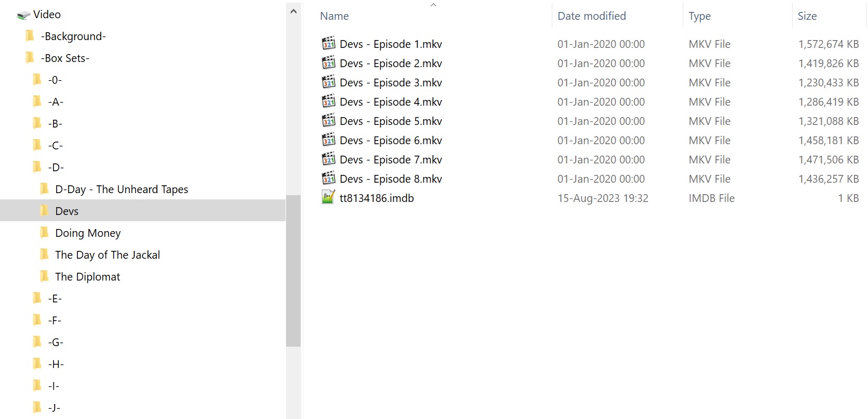The image size is (868, 419).
Task: Click the Video drive icon in tree
Action: tap(23, 15)
